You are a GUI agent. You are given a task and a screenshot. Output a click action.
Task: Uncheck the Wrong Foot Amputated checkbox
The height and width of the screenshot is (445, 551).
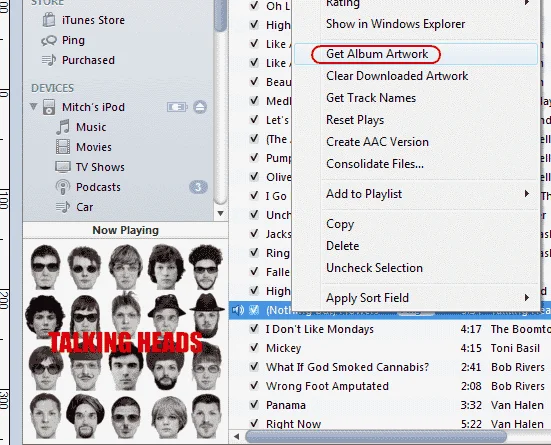[x=254, y=386]
